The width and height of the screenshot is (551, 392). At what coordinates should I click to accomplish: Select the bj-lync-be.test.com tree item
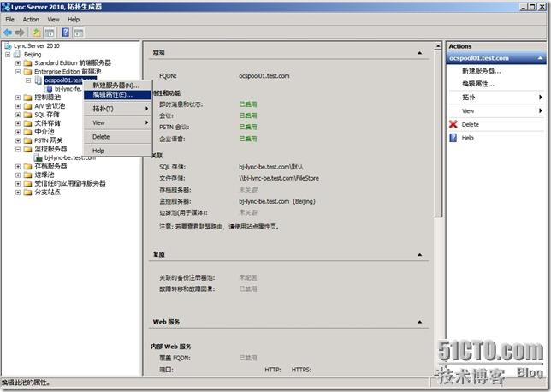coord(70,157)
